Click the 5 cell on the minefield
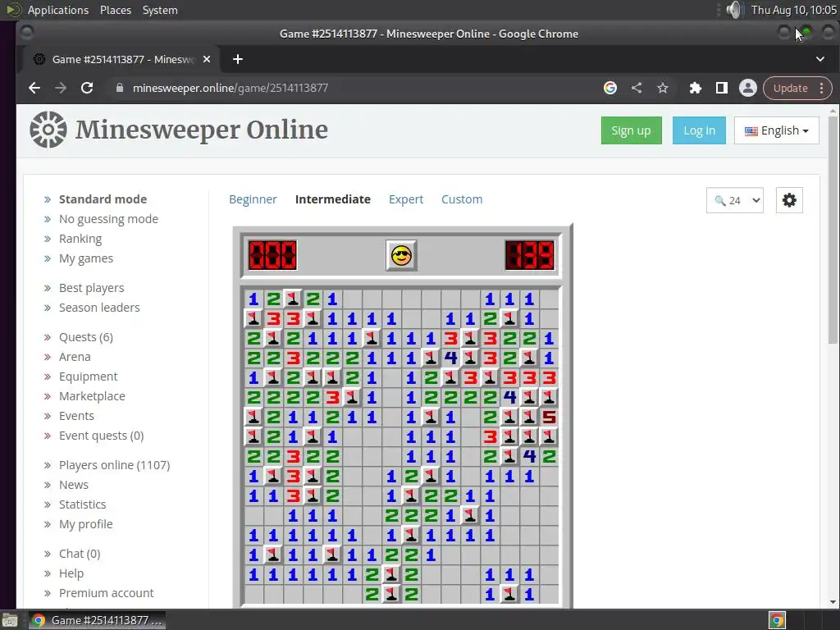Screen dimensions: 840x630 [549, 417]
